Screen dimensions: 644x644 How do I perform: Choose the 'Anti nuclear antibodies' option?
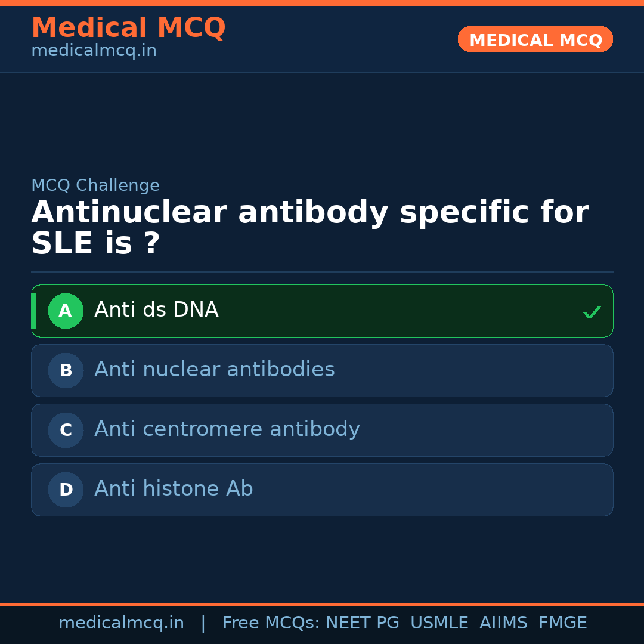click(x=215, y=370)
